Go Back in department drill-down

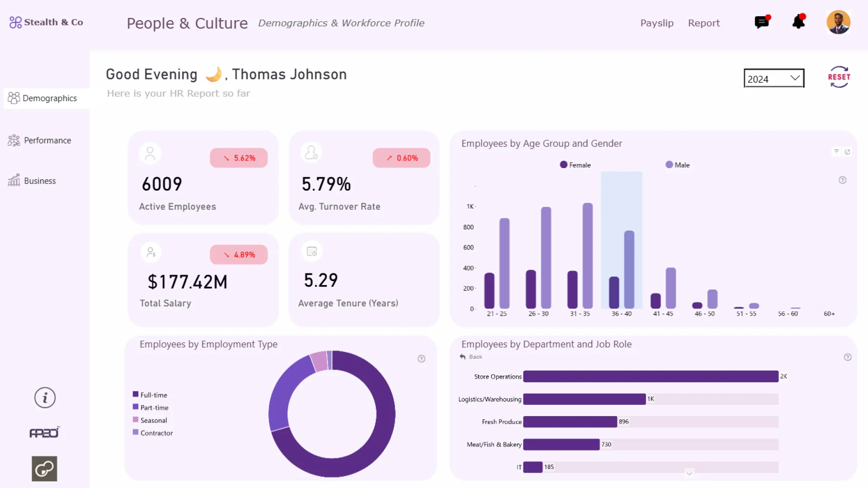pos(471,357)
